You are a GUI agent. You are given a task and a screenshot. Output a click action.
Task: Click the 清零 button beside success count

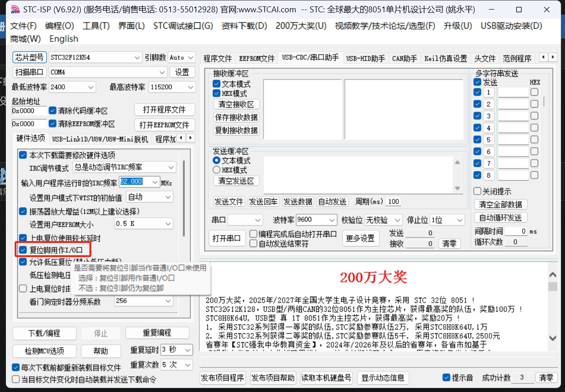(x=546, y=378)
